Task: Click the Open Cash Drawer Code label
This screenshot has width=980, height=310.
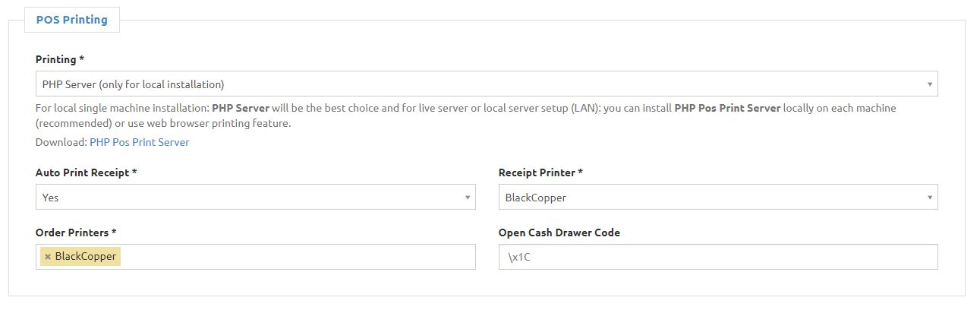Action: (x=559, y=232)
